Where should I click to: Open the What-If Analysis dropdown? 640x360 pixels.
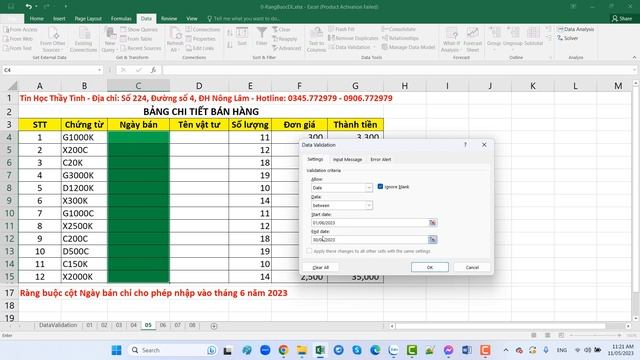[451, 40]
